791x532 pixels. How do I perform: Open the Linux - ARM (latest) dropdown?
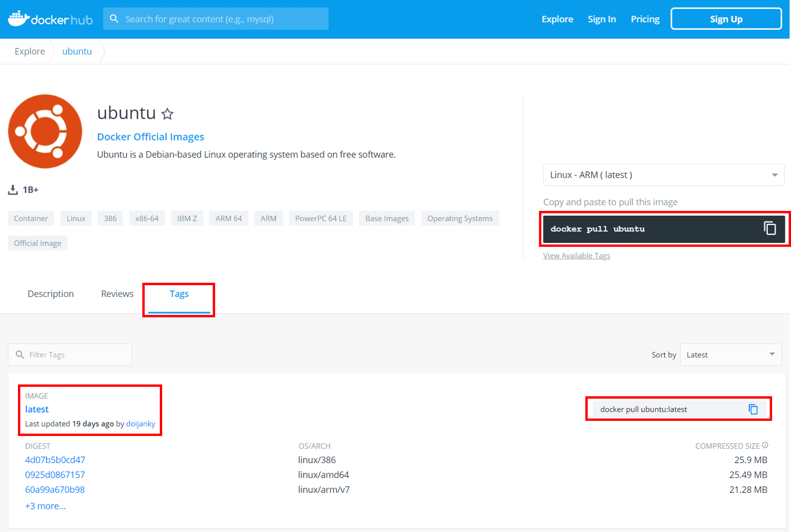pos(663,175)
